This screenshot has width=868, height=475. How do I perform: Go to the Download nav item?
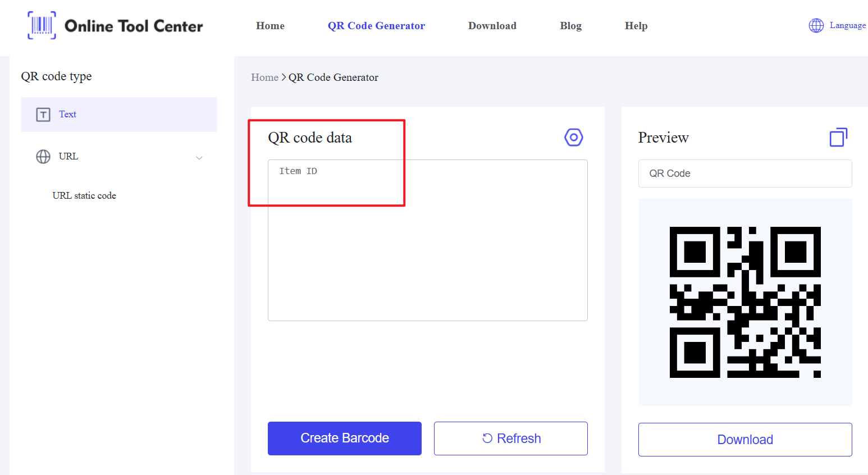pyautogui.click(x=492, y=26)
